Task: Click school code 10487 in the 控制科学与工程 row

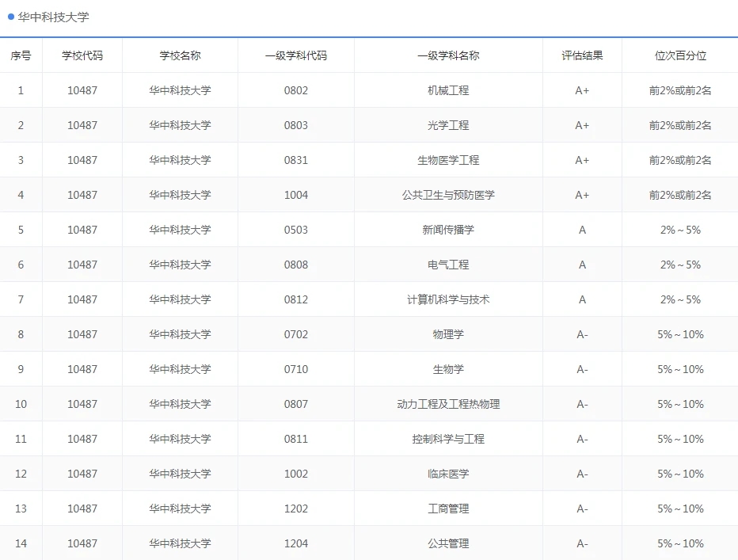Action: point(82,439)
